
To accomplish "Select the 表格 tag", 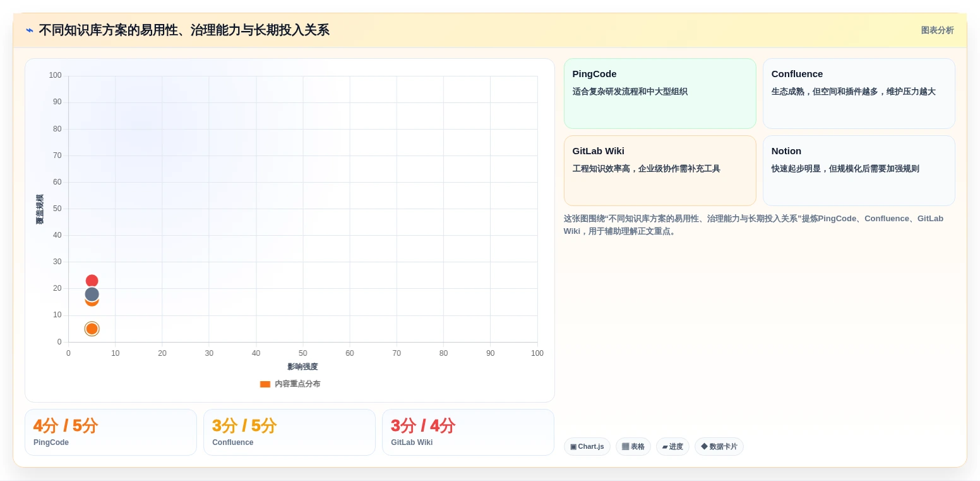I will pos(633,446).
